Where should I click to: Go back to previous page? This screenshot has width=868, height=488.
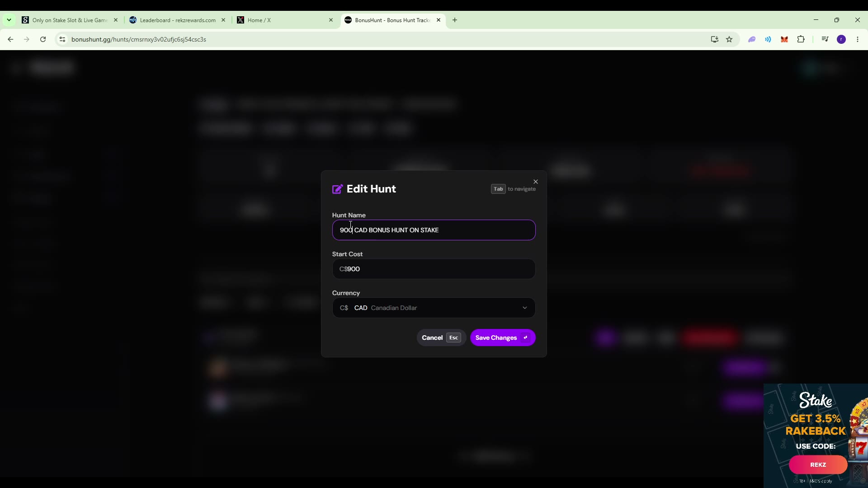(10, 39)
